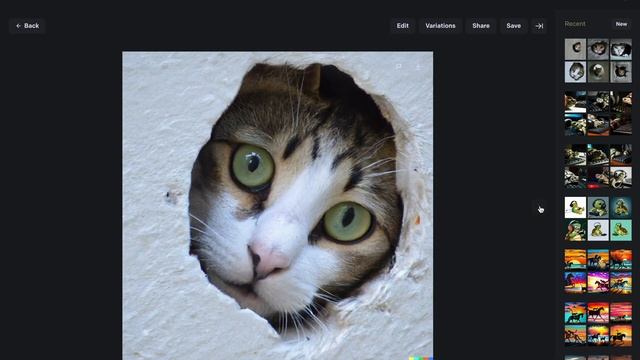Image resolution: width=640 pixels, height=360 pixels.
Task: Save the image to a collection
Action: coord(513,26)
